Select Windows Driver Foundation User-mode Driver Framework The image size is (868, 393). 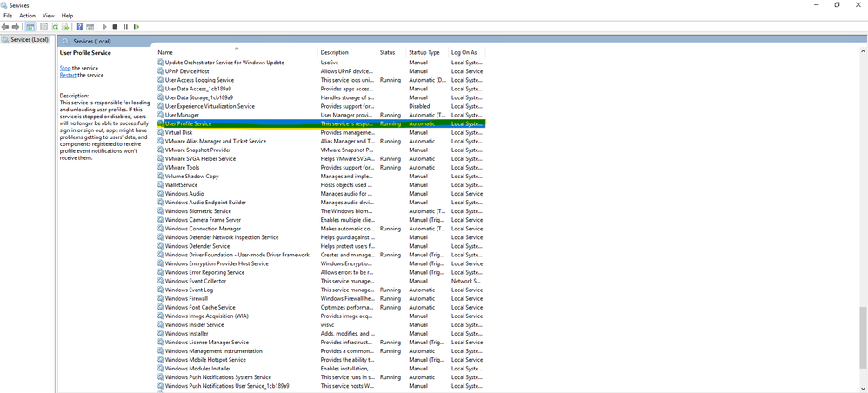321,255
